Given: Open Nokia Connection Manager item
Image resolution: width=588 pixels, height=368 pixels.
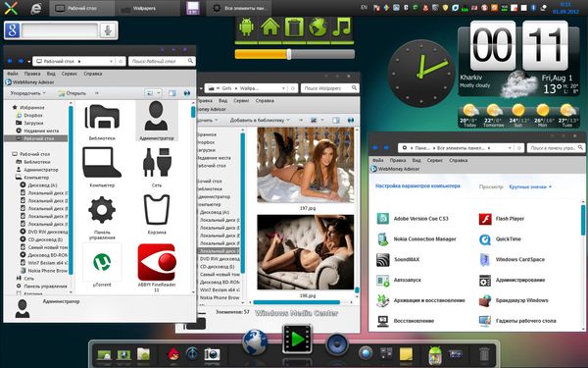Looking at the screenshot, I should click(416, 239).
